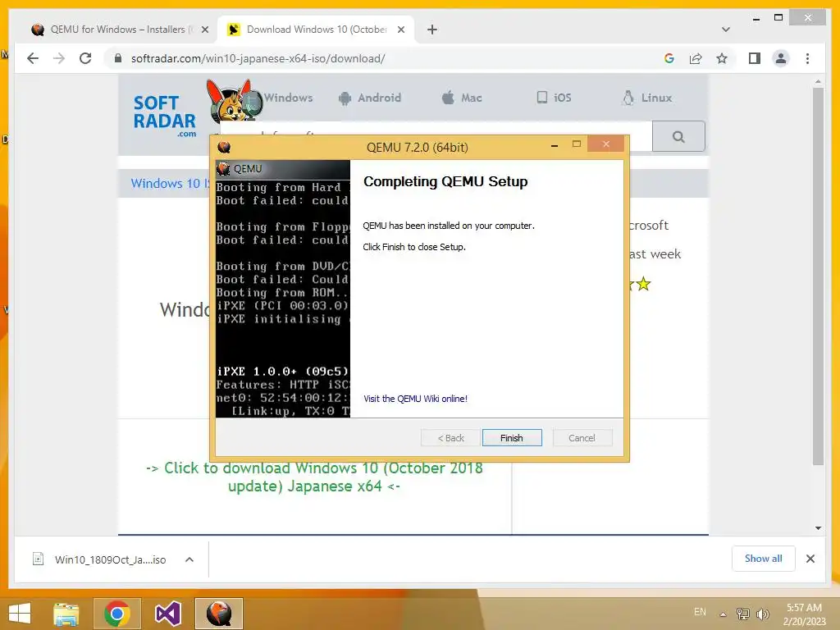Click Finish in QEMU setup
840x630 pixels.
tap(512, 438)
